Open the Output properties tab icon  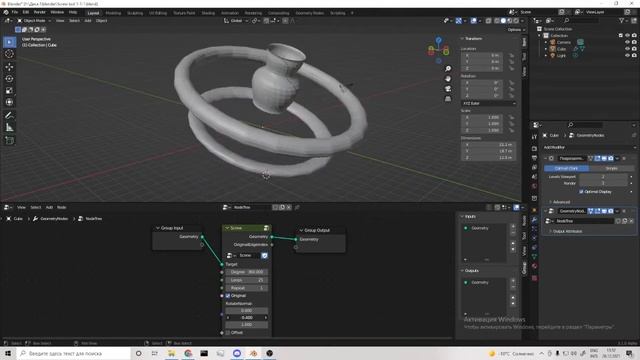(534, 158)
